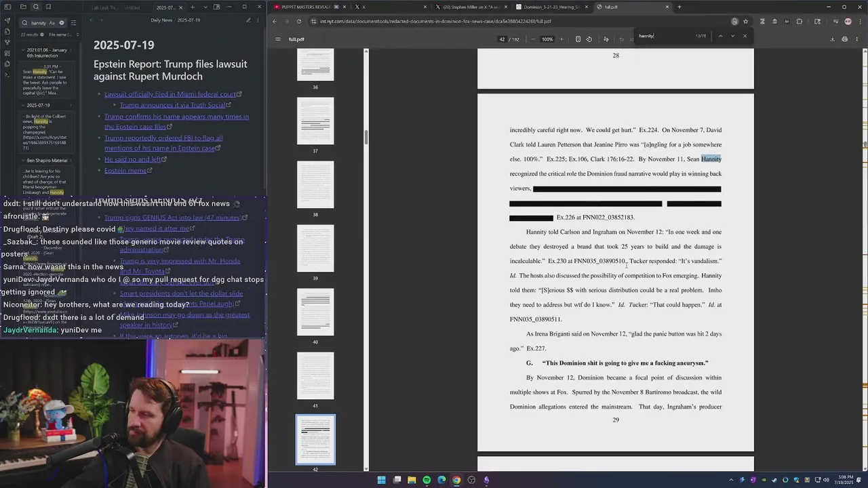Reload the full.pdf page in browser
Image resolution: width=868 pixels, height=488 pixels.
pos(299,21)
